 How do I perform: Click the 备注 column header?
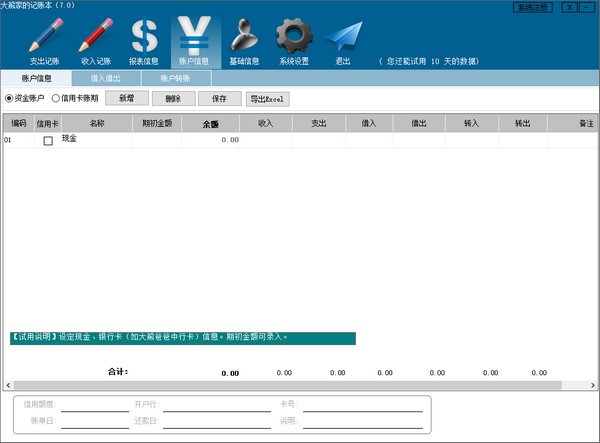point(572,123)
